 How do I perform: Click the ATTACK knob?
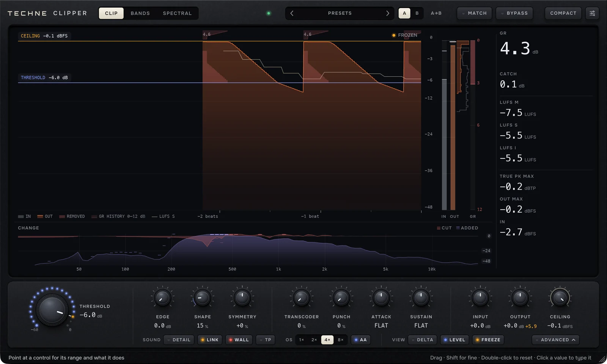tap(381, 298)
